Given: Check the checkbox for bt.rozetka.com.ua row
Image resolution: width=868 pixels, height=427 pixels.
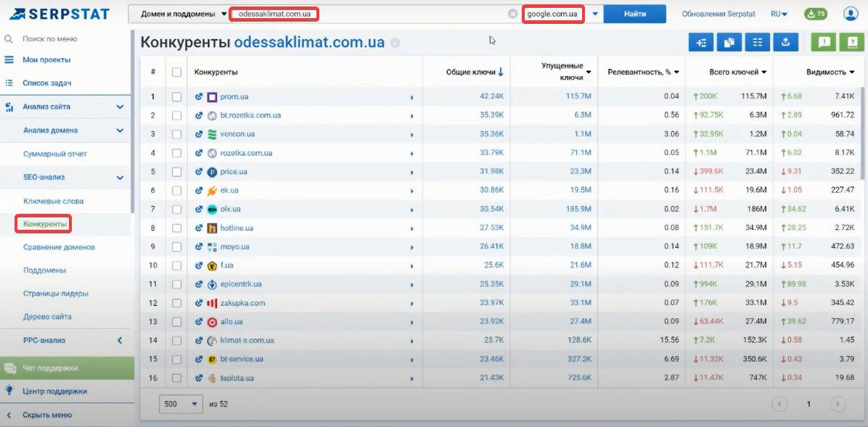Looking at the screenshot, I should tap(176, 115).
